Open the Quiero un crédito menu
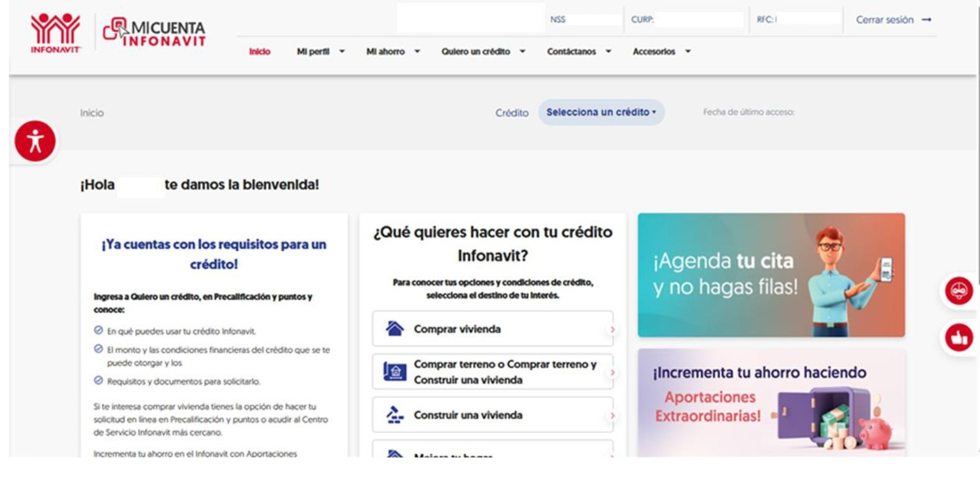 483,51
